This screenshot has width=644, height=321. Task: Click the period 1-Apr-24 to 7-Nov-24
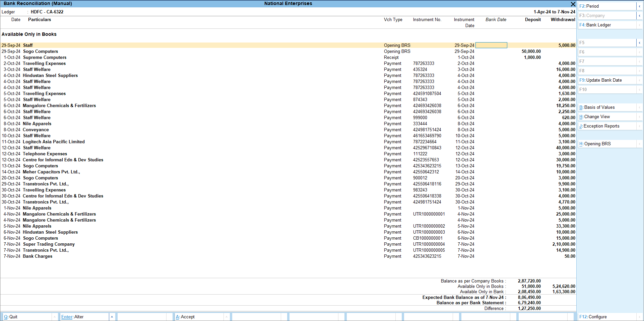(x=555, y=12)
